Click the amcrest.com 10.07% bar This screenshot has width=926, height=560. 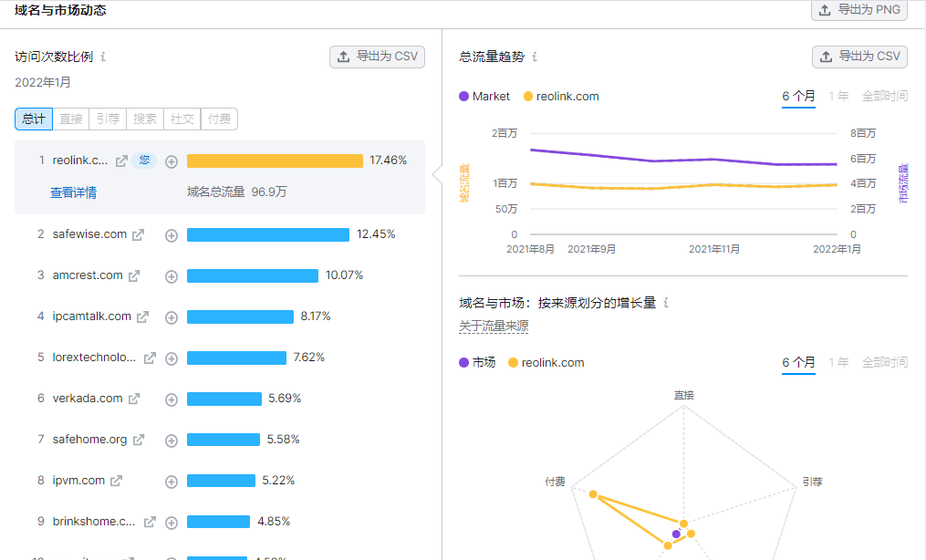pos(253,275)
